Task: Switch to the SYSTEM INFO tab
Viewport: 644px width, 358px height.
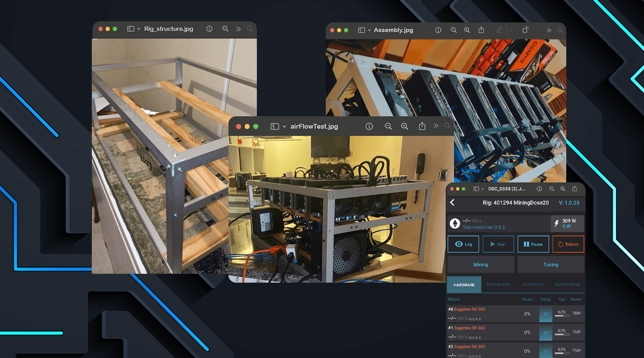Action: coord(499,285)
